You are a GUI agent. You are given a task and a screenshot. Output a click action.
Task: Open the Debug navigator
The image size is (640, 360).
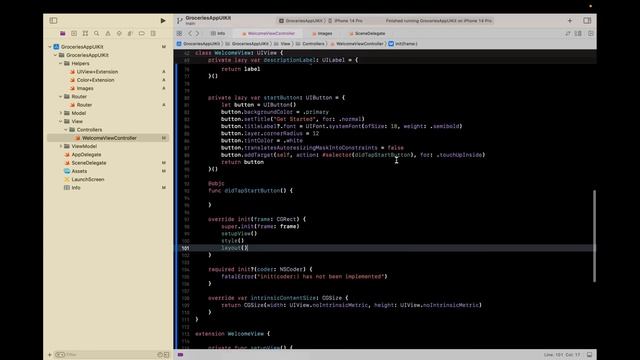[x=130, y=33]
